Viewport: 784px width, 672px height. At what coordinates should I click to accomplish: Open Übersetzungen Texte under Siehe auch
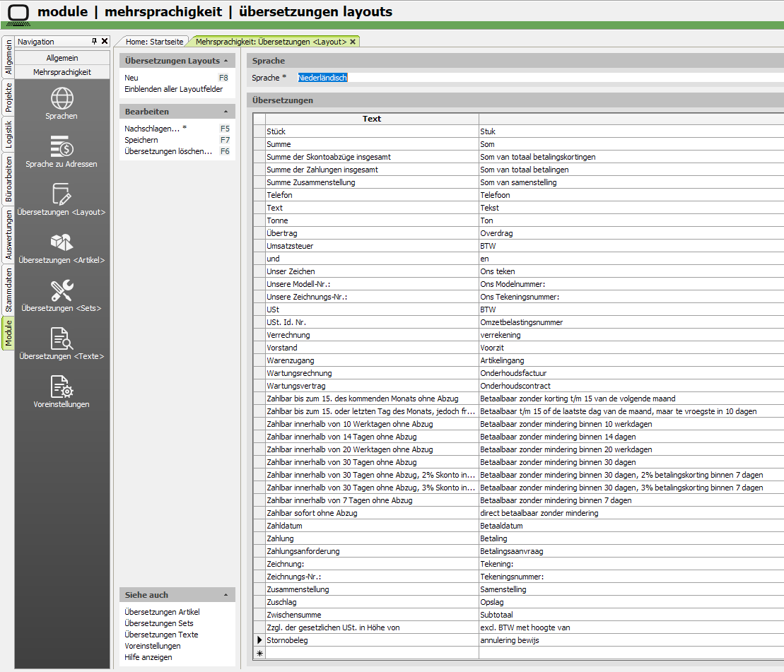(x=161, y=635)
